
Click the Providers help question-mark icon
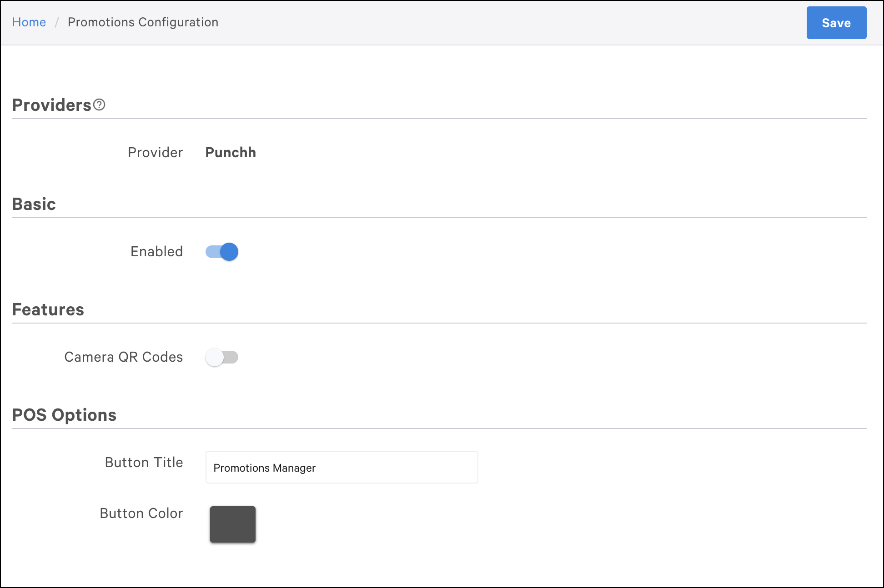point(99,105)
